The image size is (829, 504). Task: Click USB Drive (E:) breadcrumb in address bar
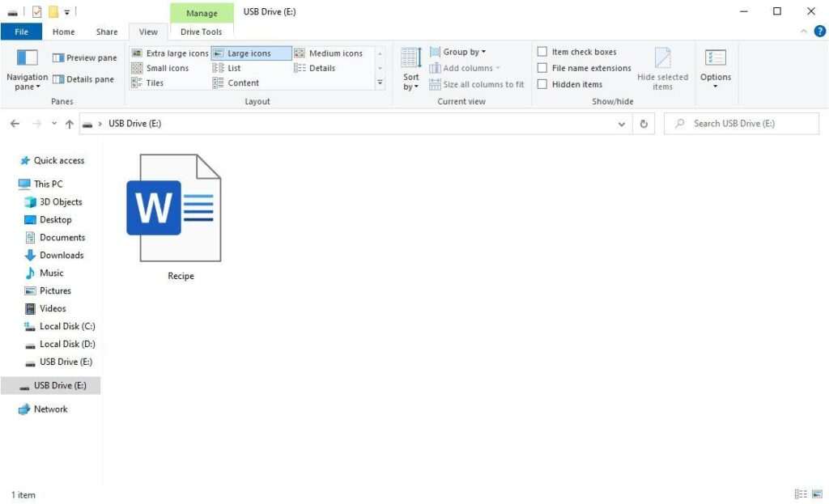[135, 124]
